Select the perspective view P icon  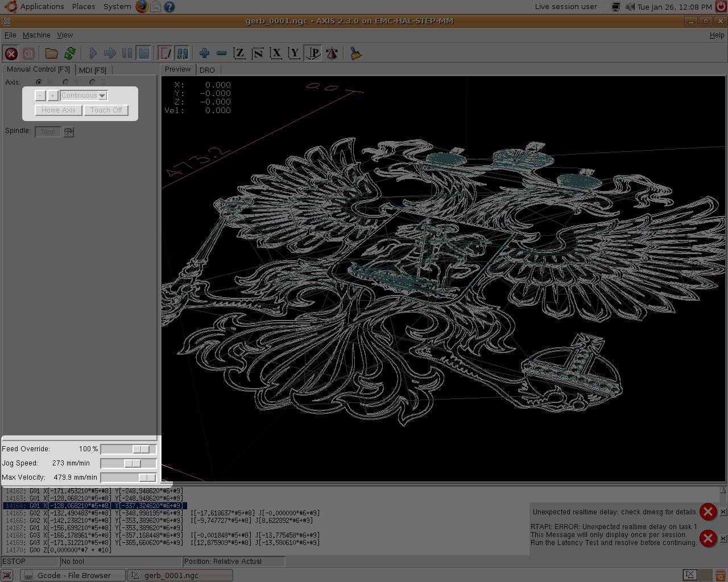313,53
